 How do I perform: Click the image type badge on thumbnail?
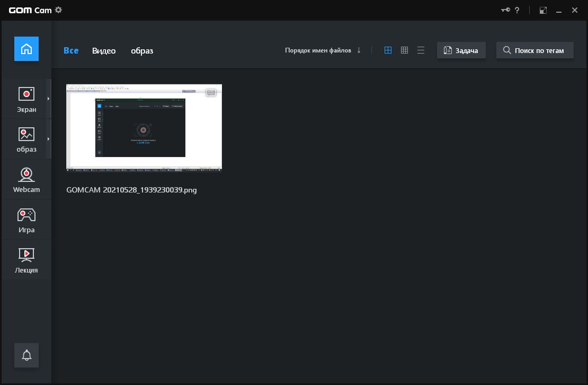(211, 93)
